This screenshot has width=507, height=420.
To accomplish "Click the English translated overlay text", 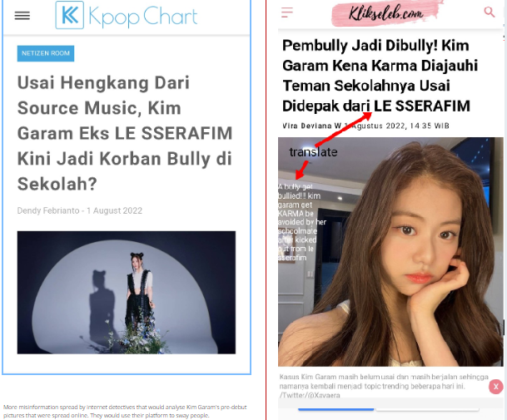I will (x=302, y=222).
